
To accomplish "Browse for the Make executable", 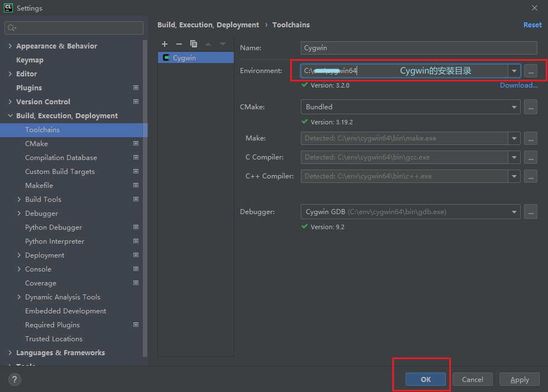I will tap(531, 138).
